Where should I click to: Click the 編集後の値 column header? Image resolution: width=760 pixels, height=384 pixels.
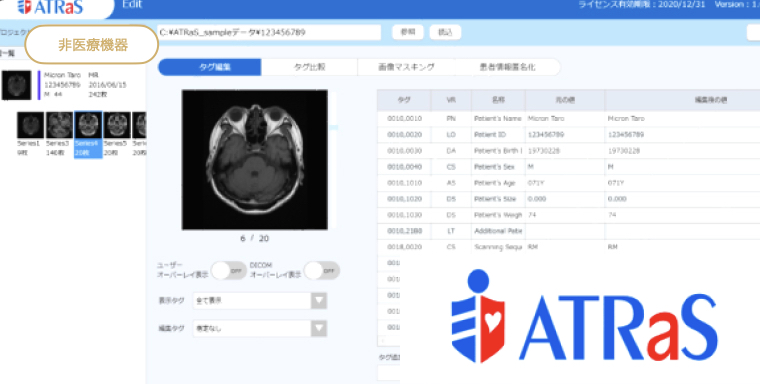(x=682, y=100)
